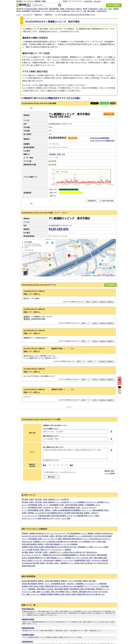Follow the クチコミを読む link
The image size is (138, 644).
point(73,98)
